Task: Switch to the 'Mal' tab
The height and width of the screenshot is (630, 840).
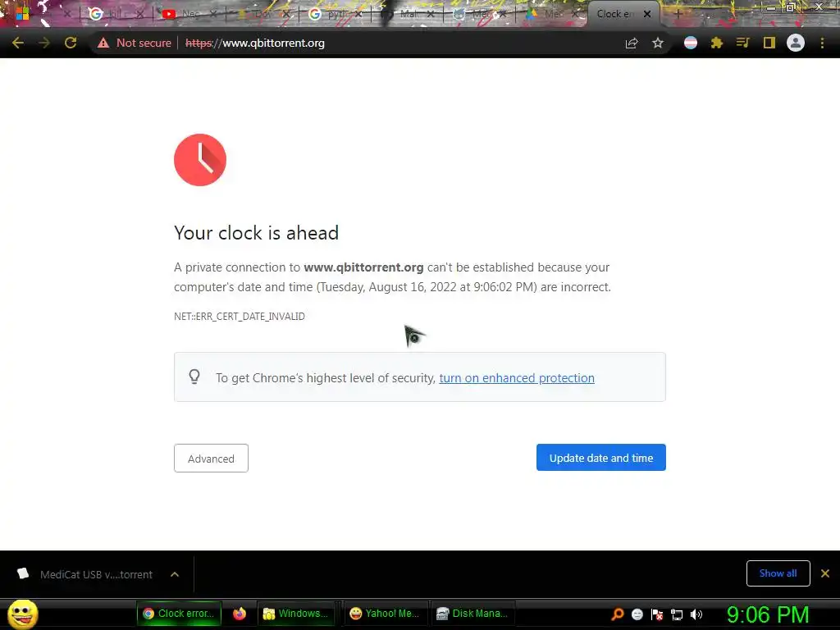Action: (x=407, y=14)
